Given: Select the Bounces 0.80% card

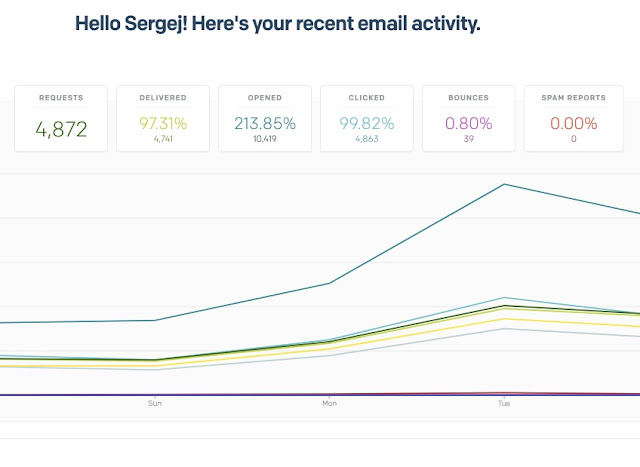Looking at the screenshot, I should 469,118.
